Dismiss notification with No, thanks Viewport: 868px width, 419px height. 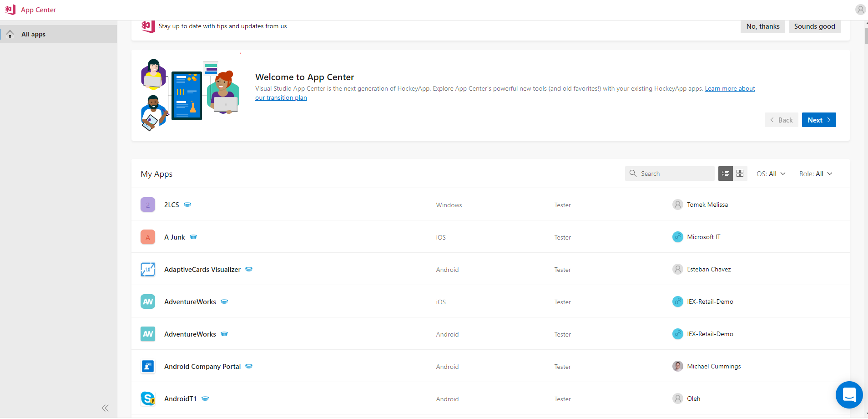click(763, 26)
